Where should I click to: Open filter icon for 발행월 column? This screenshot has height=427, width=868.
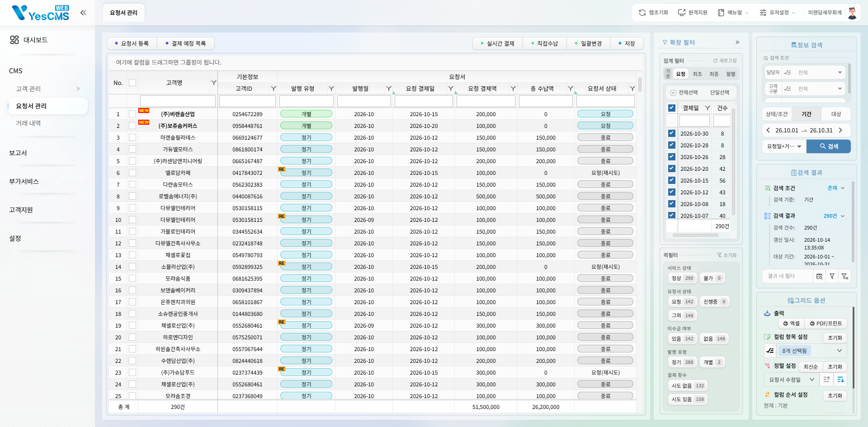pos(388,89)
